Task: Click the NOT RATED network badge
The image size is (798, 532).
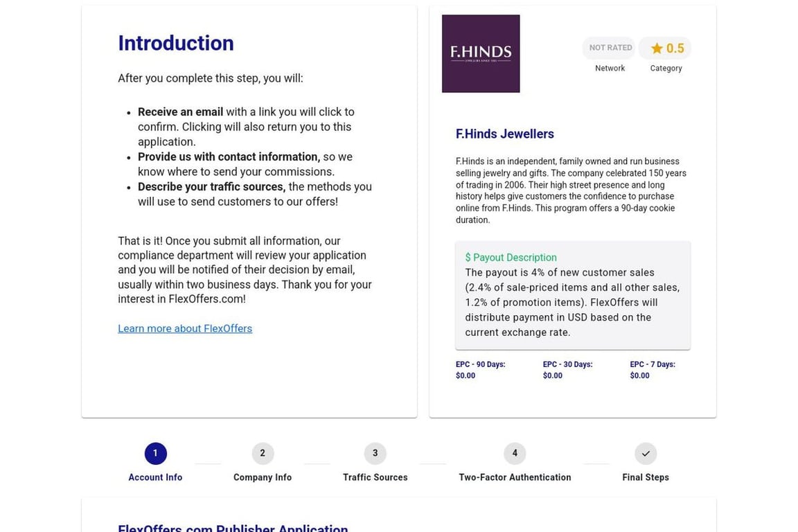Action: (610, 48)
